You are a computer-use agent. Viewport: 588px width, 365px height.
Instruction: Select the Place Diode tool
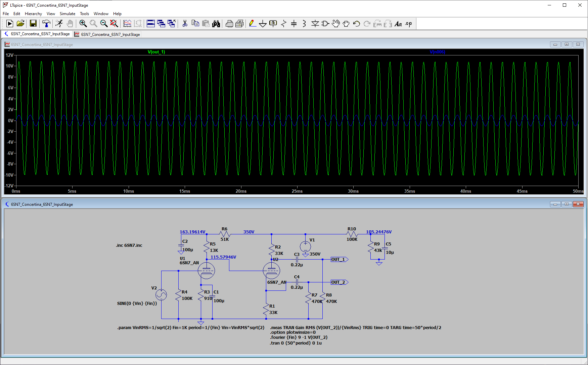click(x=315, y=24)
